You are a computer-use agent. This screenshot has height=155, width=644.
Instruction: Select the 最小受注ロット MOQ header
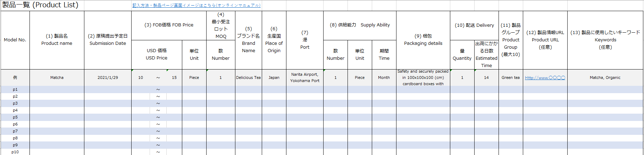221,25
